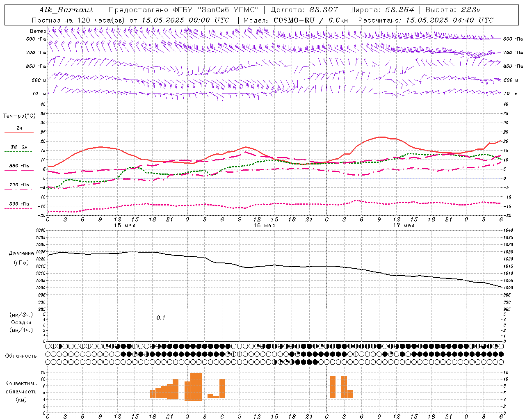This screenshot has width=525, height=420.
Task: Click the '17 мая' date label
Action: click(x=404, y=226)
